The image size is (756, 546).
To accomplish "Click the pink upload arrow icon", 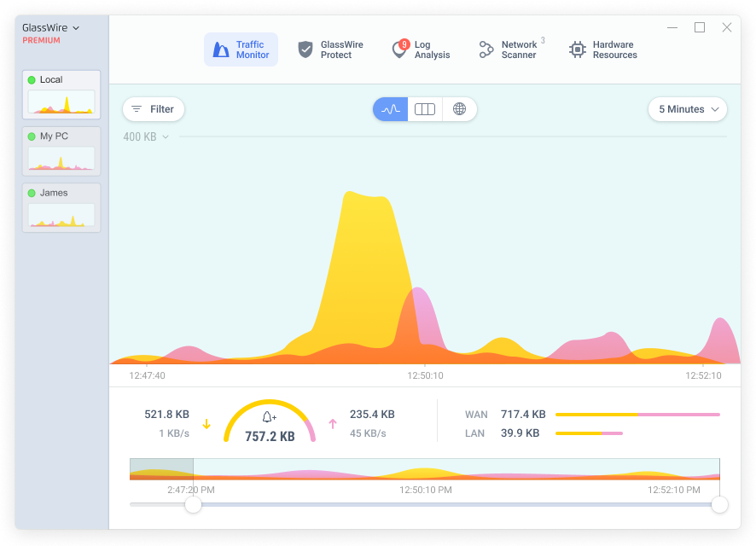I will tap(333, 424).
